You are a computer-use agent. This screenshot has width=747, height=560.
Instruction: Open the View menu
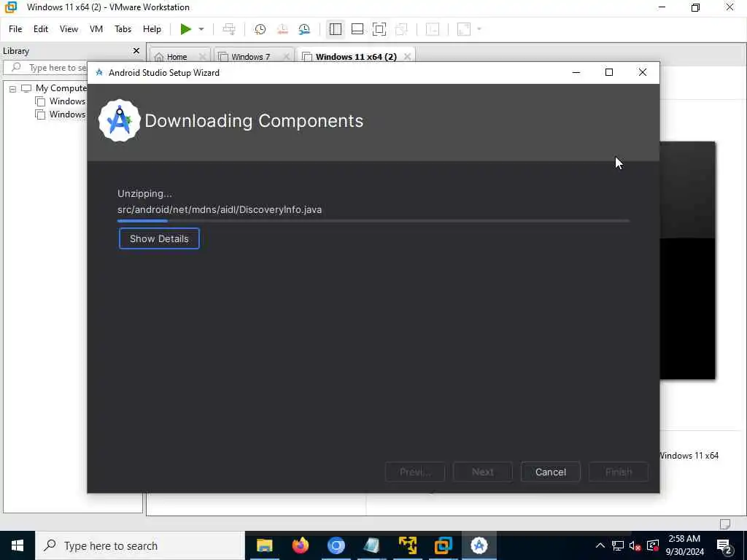click(69, 29)
